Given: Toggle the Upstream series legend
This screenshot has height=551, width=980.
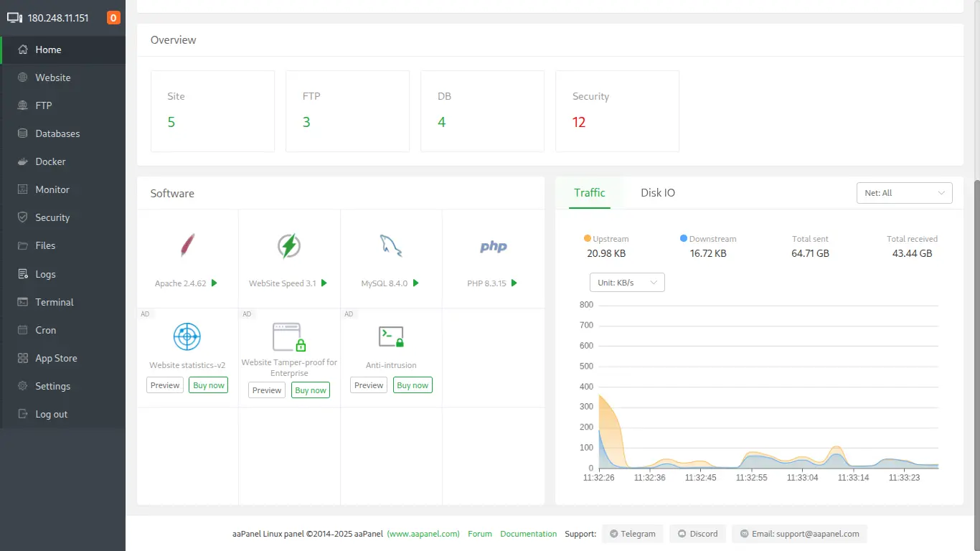Looking at the screenshot, I should point(607,239).
